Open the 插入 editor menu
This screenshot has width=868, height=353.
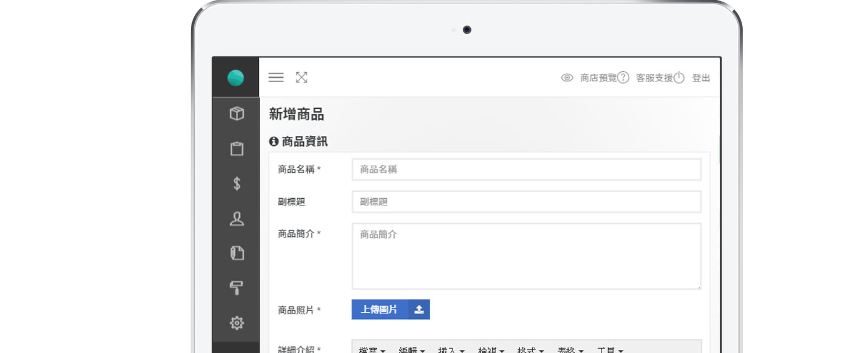451,350
